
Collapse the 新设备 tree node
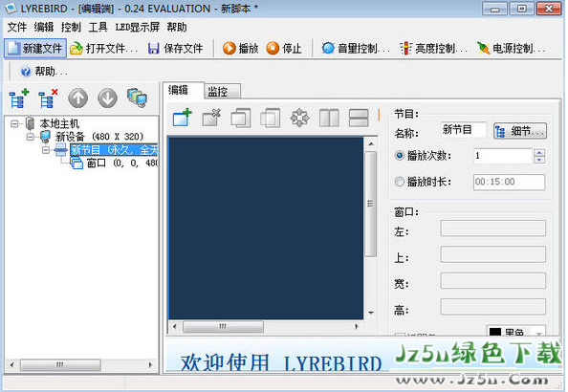(x=30, y=137)
